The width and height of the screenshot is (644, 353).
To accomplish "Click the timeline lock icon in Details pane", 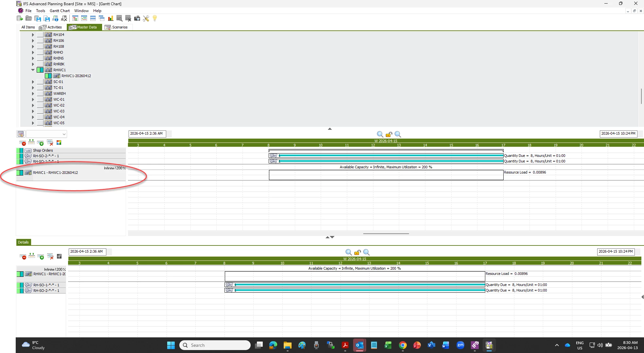I will [357, 252].
